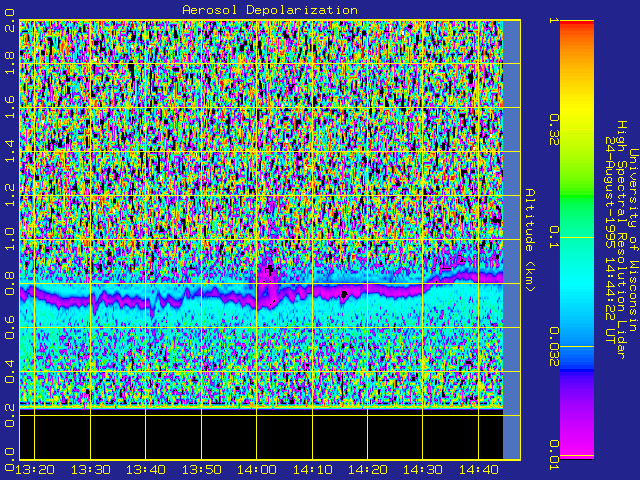The image size is (640, 480).
Task: Pick the cyan band of the colorbar
Action: [x=577, y=286]
